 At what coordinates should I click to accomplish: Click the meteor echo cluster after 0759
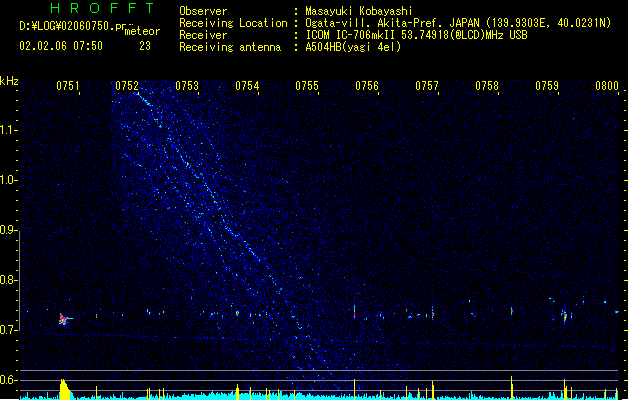coord(565,316)
